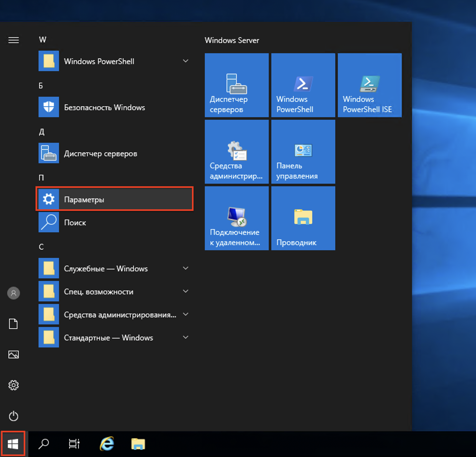
Task: Open the Панель управления tile
Action: click(303, 152)
